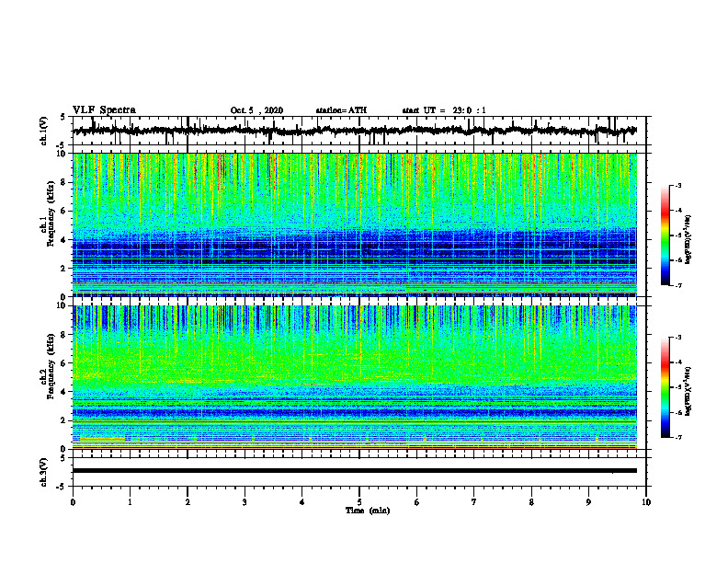Viewport: 728px width, 563px height.
Task: Click the "4" kHz tick on ch.1 spectrogram
Action: click(63, 240)
